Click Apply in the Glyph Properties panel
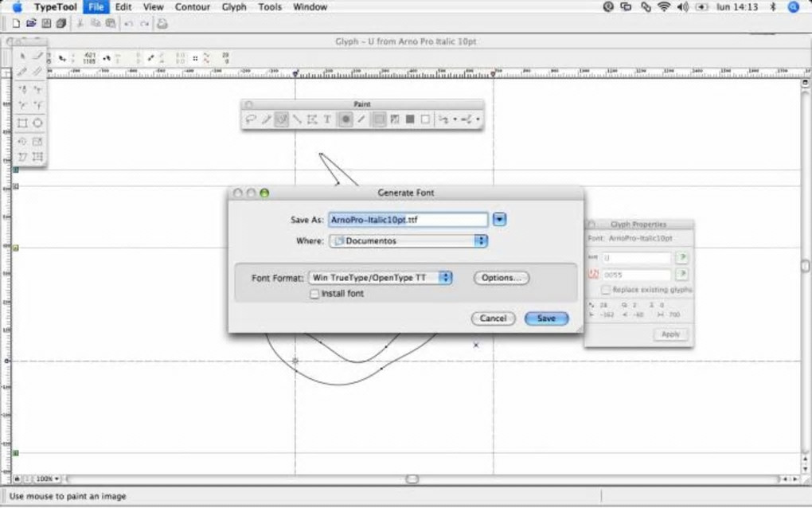 click(x=670, y=334)
